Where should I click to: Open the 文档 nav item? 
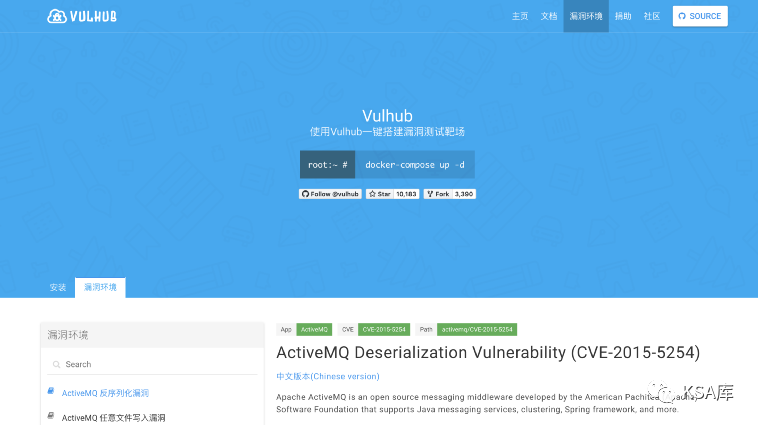click(x=549, y=16)
